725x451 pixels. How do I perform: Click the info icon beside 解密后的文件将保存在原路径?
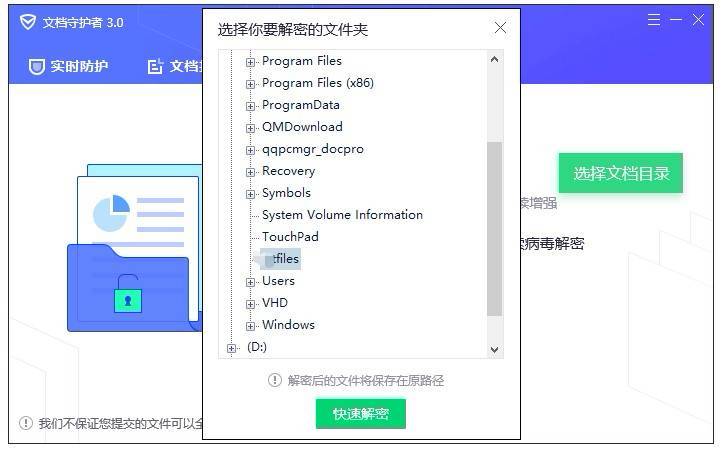coord(275,380)
